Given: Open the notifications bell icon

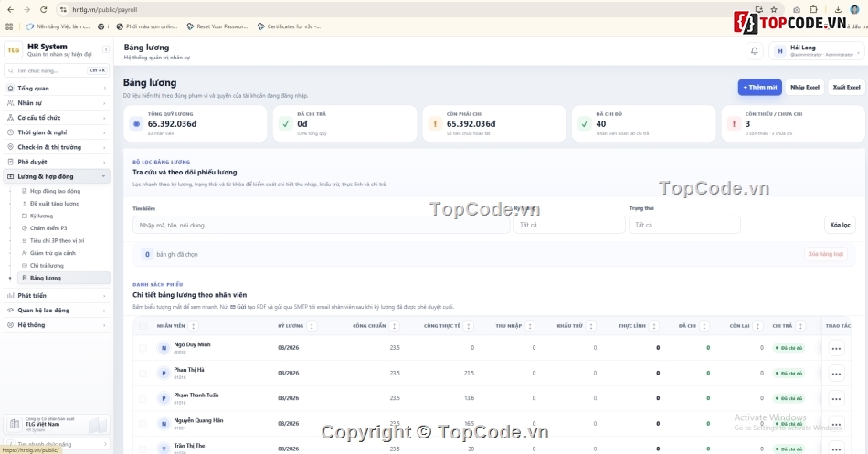Looking at the screenshot, I should (x=754, y=51).
